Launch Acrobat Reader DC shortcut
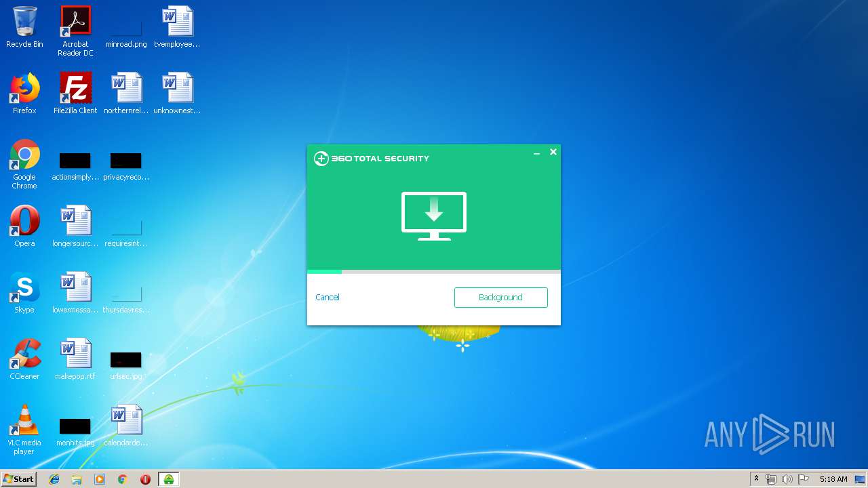The height and width of the screenshot is (488, 868). (x=75, y=30)
